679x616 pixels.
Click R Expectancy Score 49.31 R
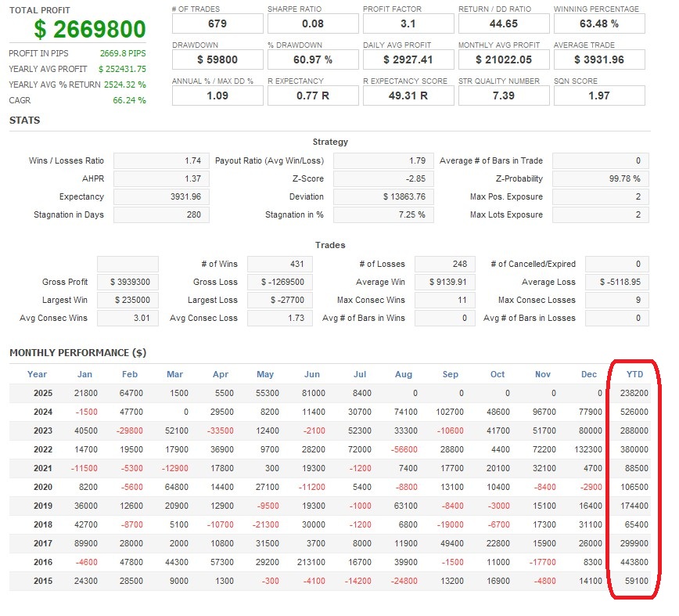[x=408, y=95]
